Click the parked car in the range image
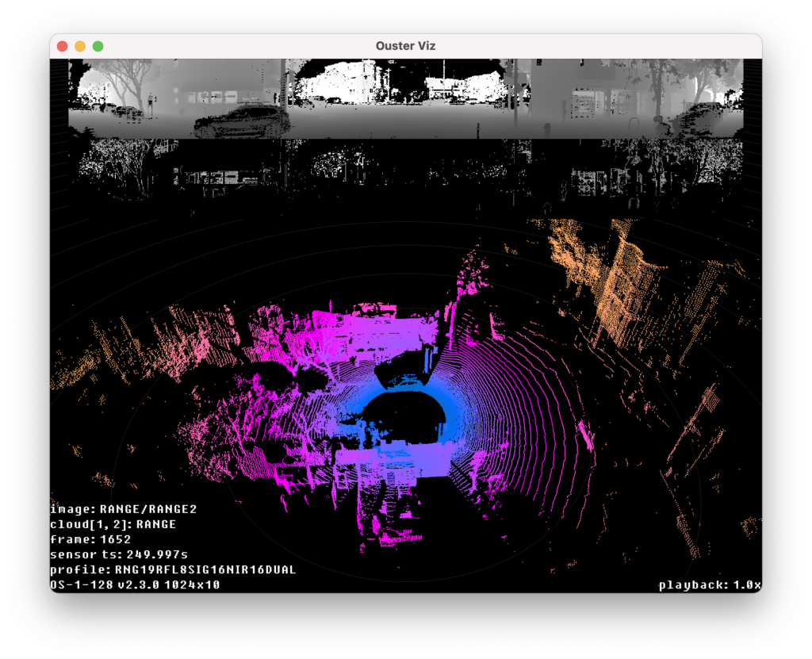The width and height of the screenshot is (812, 659). [242, 121]
